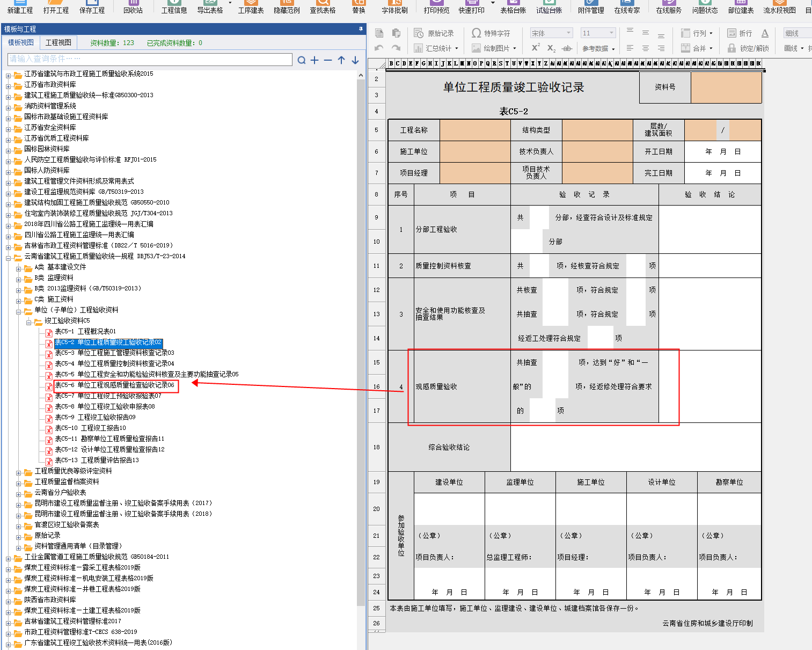This screenshot has height=650, width=812.
Task: Expand the A类 基本建设文件 folder
Action: 19,268
